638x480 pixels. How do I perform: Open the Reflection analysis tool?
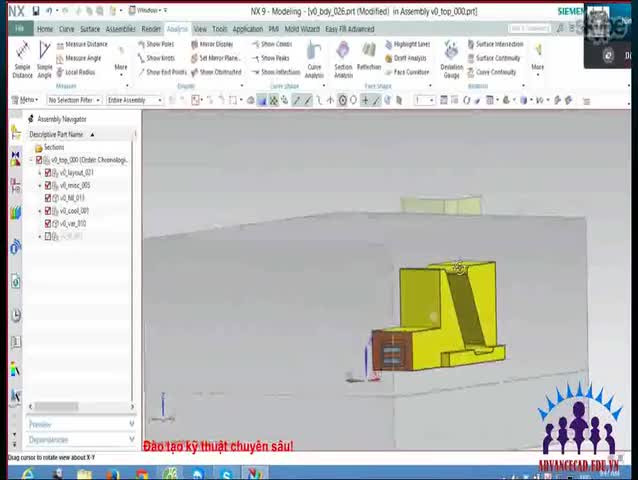click(x=369, y=56)
